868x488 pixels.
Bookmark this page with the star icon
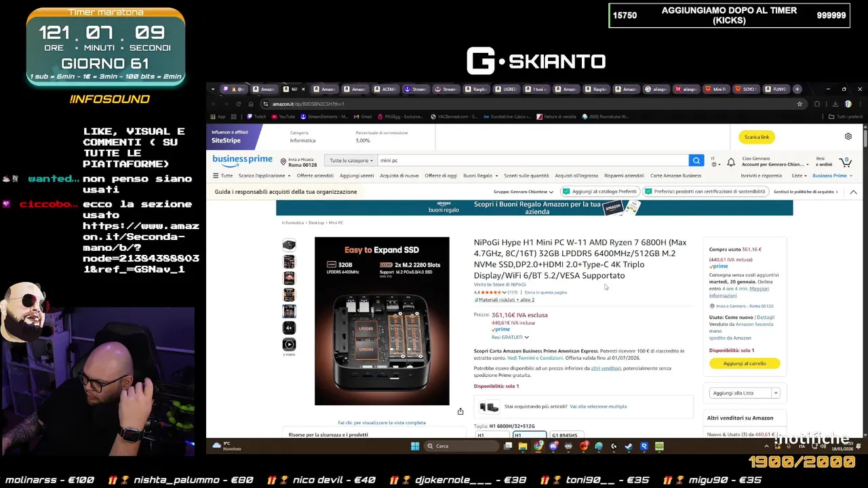click(x=800, y=104)
